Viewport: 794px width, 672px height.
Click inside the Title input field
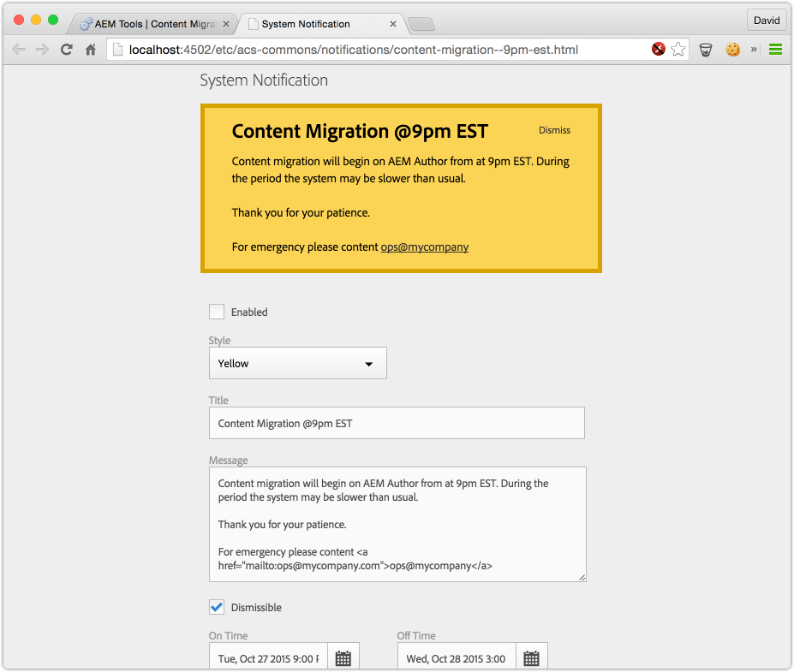(397, 422)
